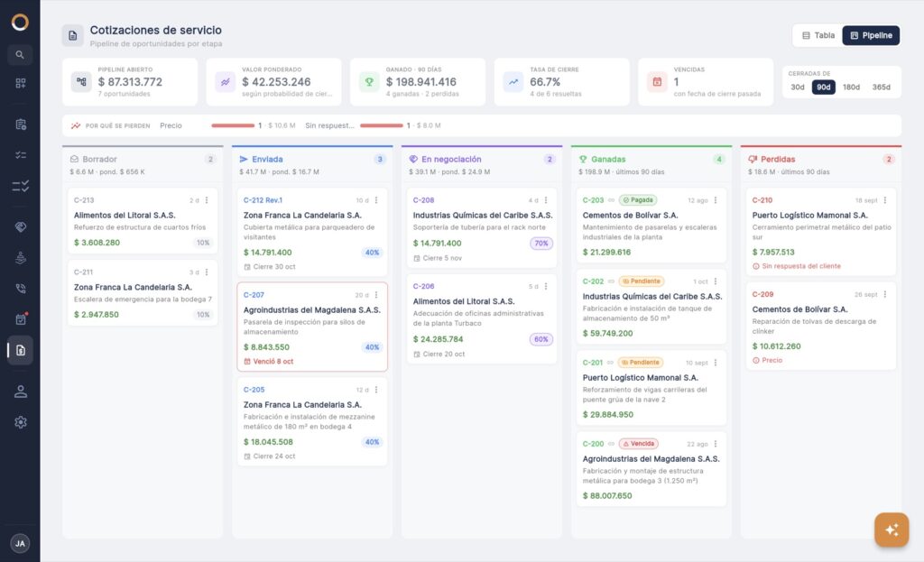Open the tag icon in the sidebar
Image resolution: width=924 pixels, height=562 pixels.
coord(20,226)
